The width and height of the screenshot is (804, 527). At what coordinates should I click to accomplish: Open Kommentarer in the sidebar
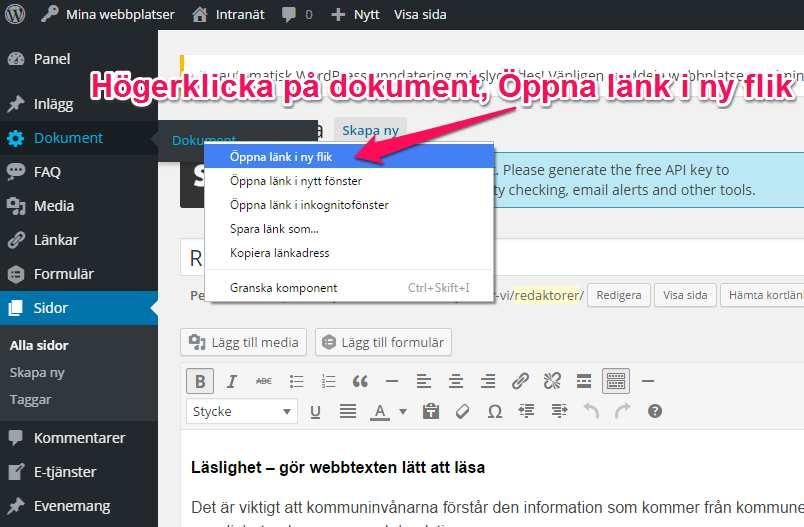pyautogui.click(x=79, y=438)
